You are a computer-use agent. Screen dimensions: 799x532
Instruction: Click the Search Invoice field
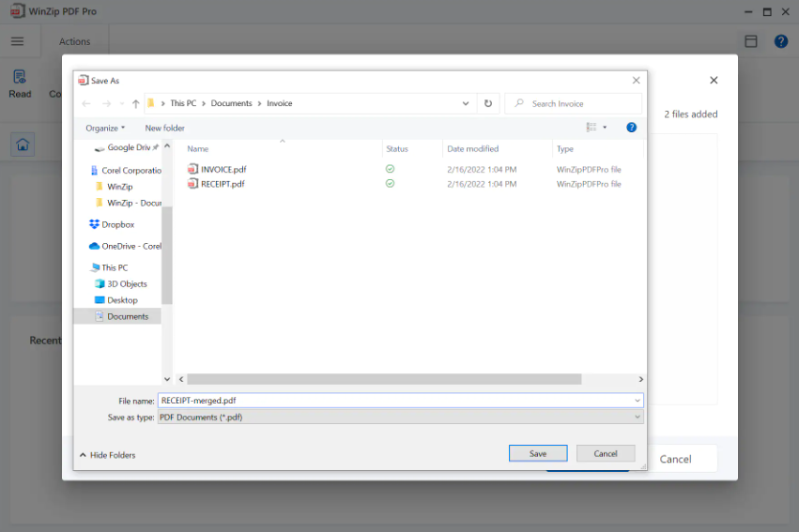click(x=574, y=104)
